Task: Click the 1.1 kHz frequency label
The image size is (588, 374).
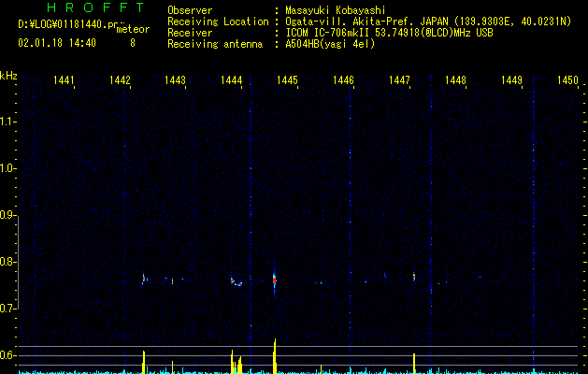Action: [x=7, y=122]
